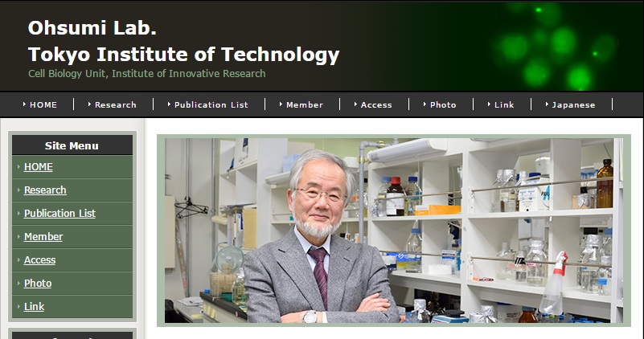Click Access link in Site Menu sidebar

point(39,260)
